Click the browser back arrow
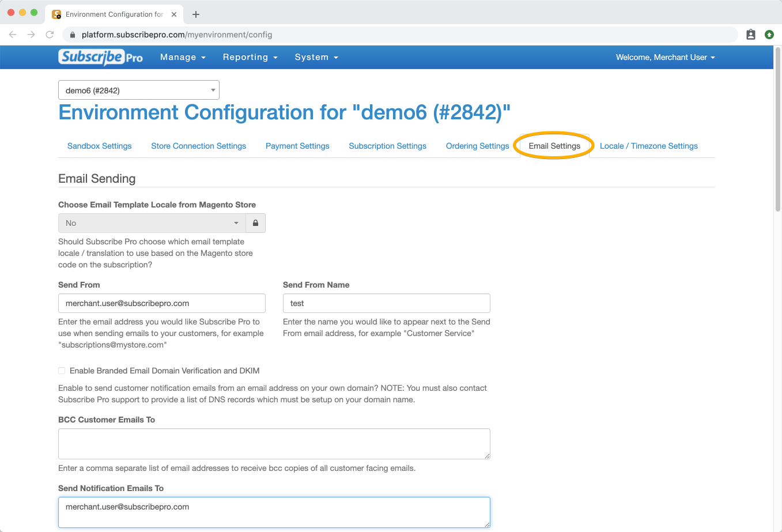This screenshot has height=532, width=782. 13,35
